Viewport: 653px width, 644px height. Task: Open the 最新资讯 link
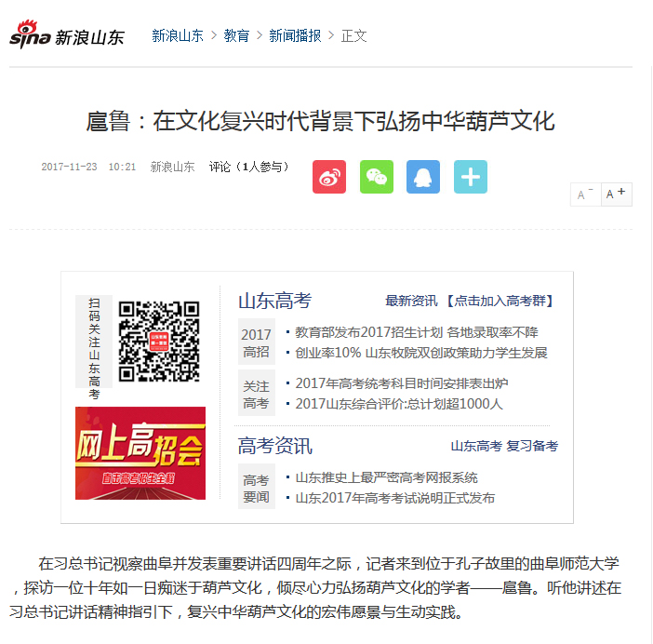pyautogui.click(x=411, y=301)
